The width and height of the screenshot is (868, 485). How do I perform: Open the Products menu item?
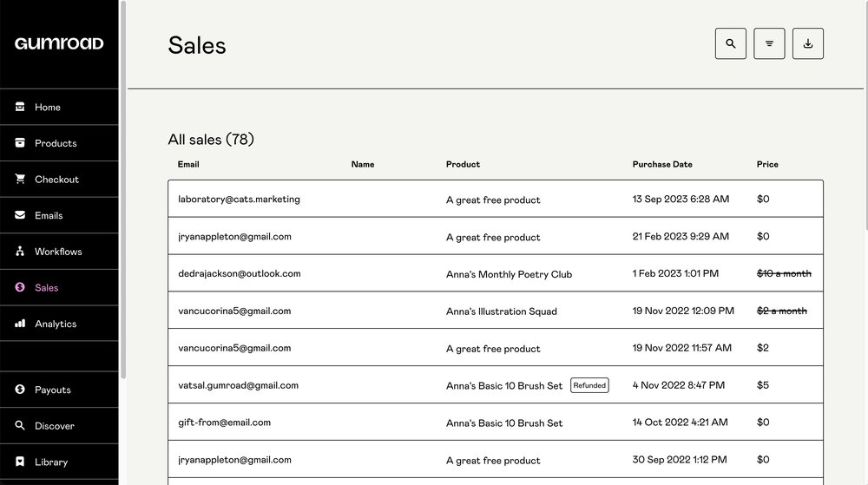pos(59,142)
